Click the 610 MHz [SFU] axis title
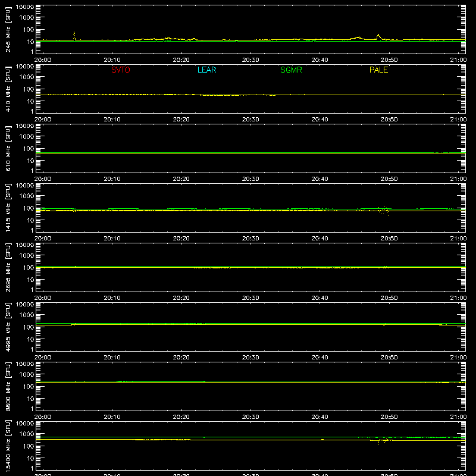The image size is (476, 476). click(8, 148)
